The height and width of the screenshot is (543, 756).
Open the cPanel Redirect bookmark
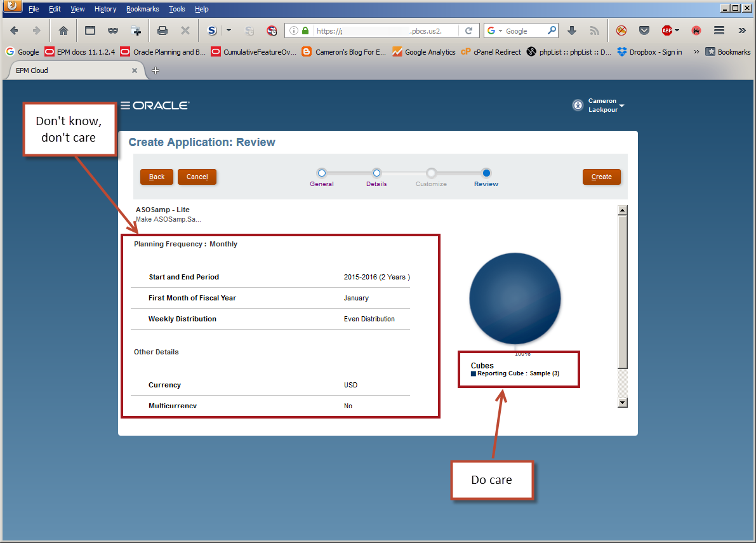tap(491, 51)
